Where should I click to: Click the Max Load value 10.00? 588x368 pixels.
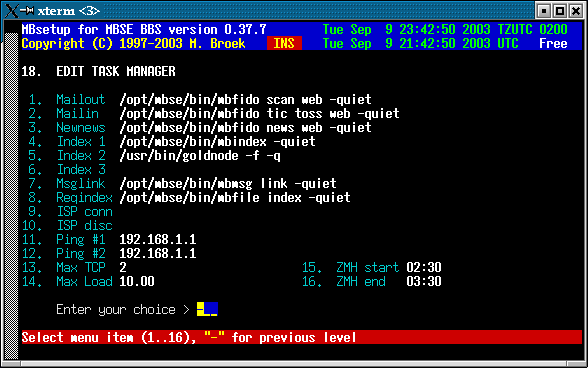pos(137,282)
